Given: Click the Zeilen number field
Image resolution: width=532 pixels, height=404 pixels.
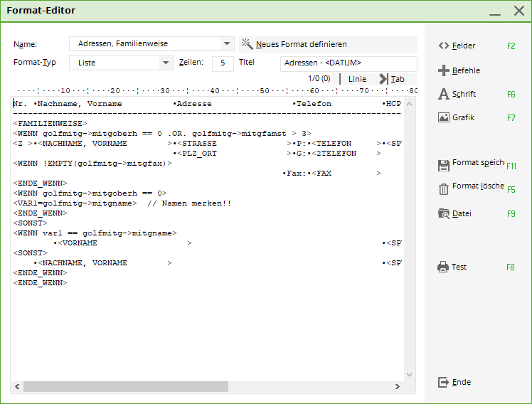Looking at the screenshot, I should click(x=223, y=63).
